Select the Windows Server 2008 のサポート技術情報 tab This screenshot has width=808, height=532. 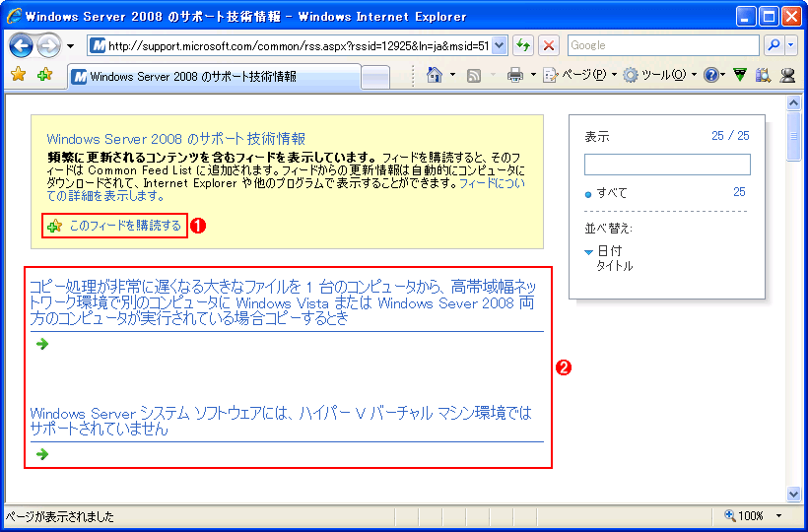click(x=214, y=77)
